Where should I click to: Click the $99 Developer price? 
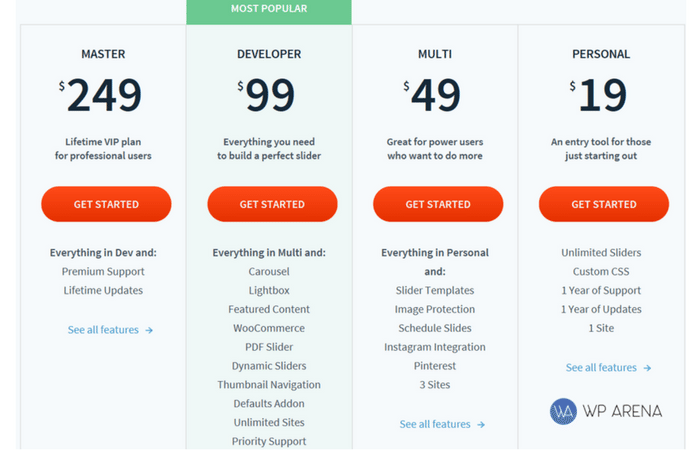pyautogui.click(x=267, y=95)
